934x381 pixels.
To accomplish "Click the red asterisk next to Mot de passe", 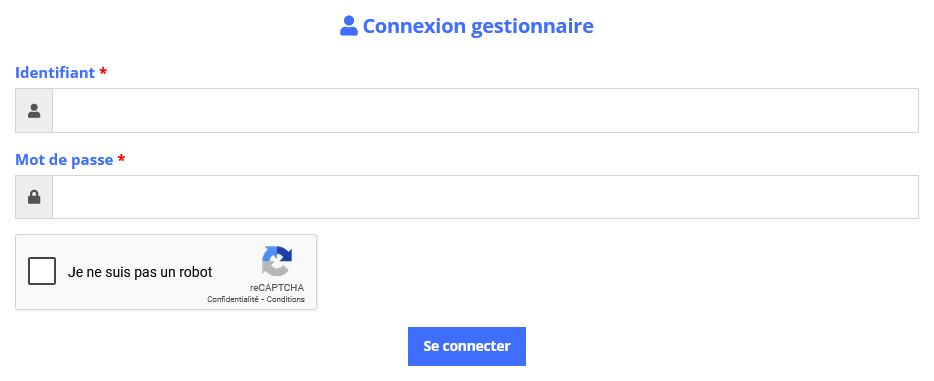I will point(122,160).
